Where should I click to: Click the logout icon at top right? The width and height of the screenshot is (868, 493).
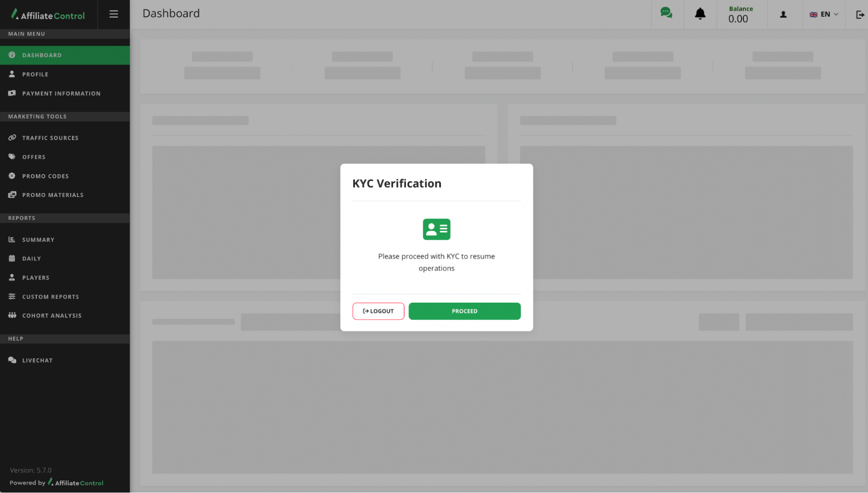click(x=860, y=15)
